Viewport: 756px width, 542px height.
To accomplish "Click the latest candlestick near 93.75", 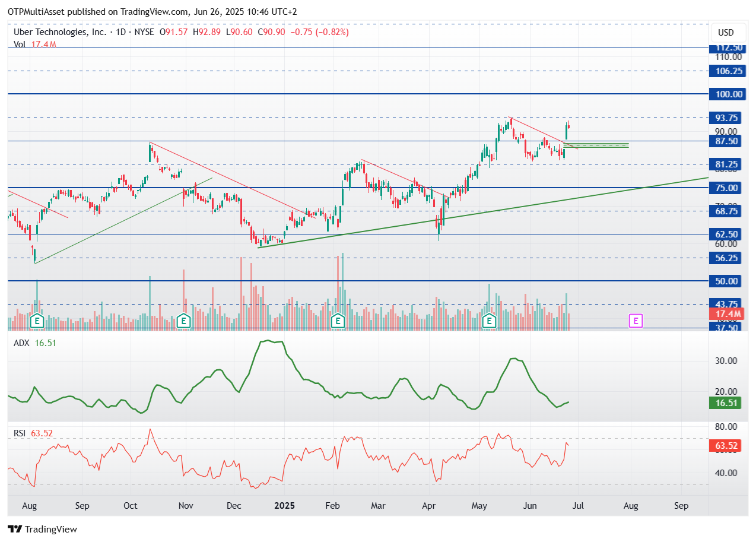I will 569,125.
